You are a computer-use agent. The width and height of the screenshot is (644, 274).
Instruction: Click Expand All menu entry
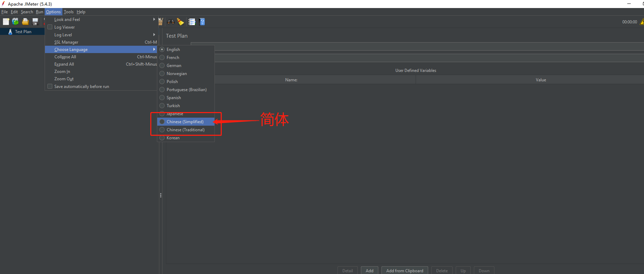point(101,64)
